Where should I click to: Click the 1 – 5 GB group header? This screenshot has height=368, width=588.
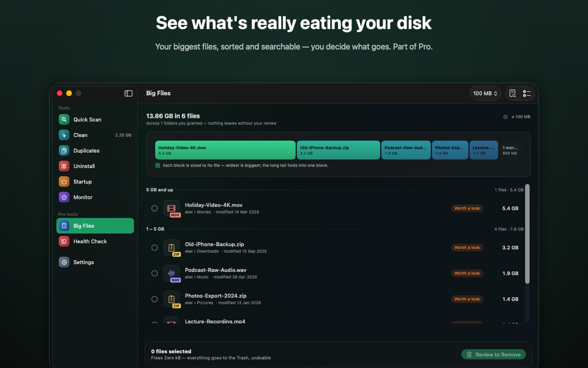[x=155, y=229]
